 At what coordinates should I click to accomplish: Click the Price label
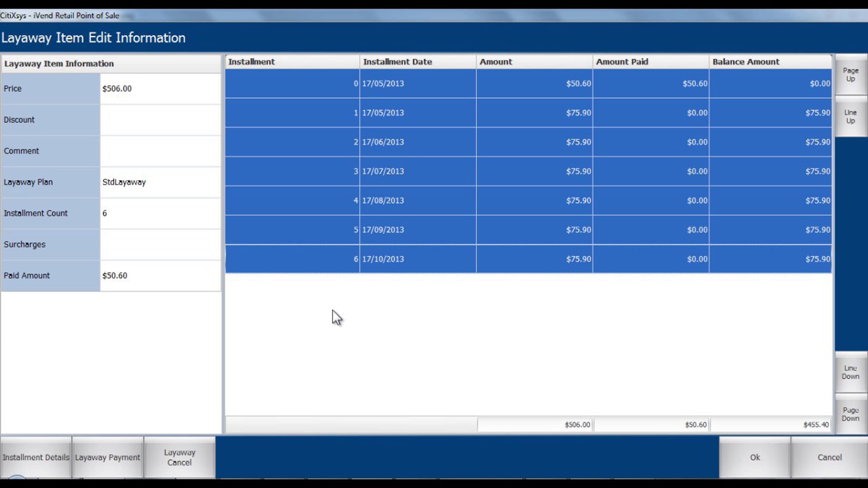(13, 89)
